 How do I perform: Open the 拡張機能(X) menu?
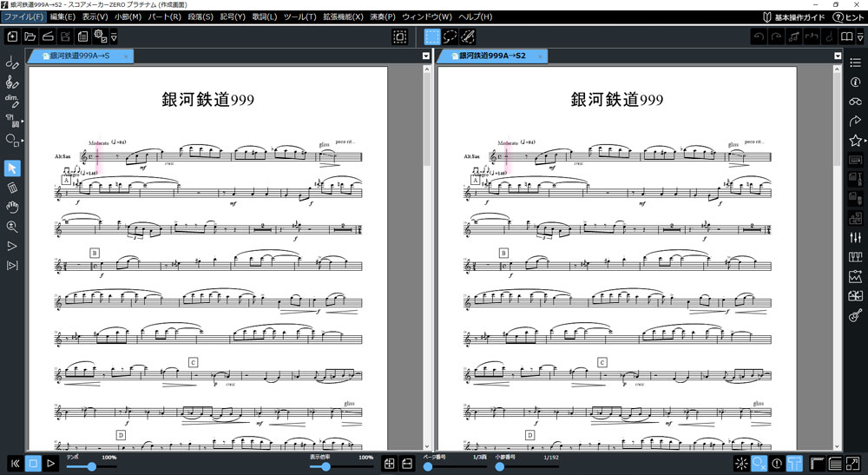pos(343,16)
